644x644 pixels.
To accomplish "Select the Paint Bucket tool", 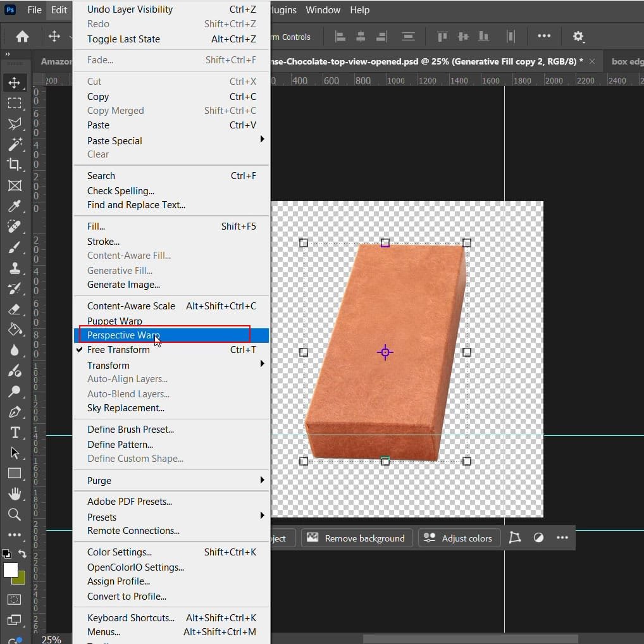I will click(15, 330).
